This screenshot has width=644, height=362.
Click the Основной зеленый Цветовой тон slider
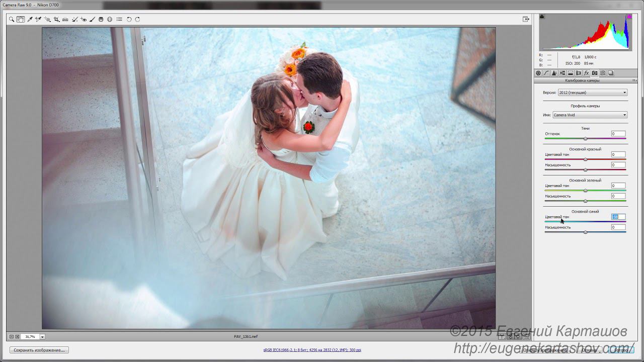(585, 191)
